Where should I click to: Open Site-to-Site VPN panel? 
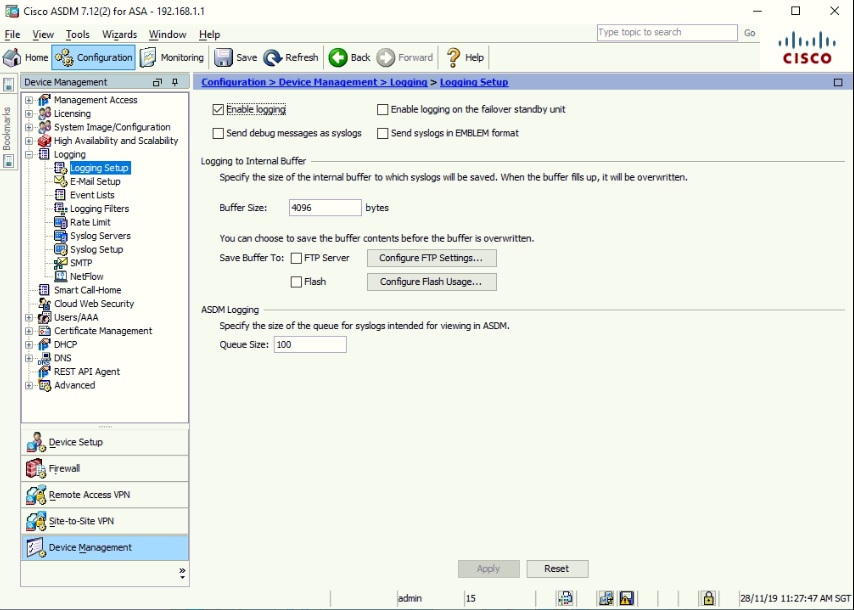tap(105, 521)
